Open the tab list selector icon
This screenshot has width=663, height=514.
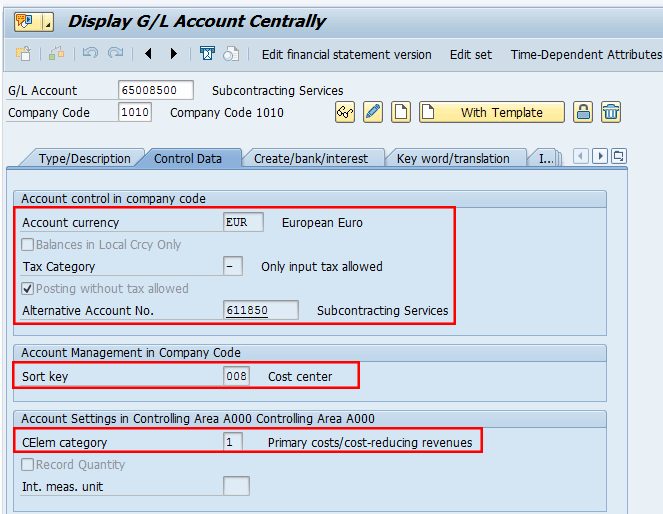point(619,156)
